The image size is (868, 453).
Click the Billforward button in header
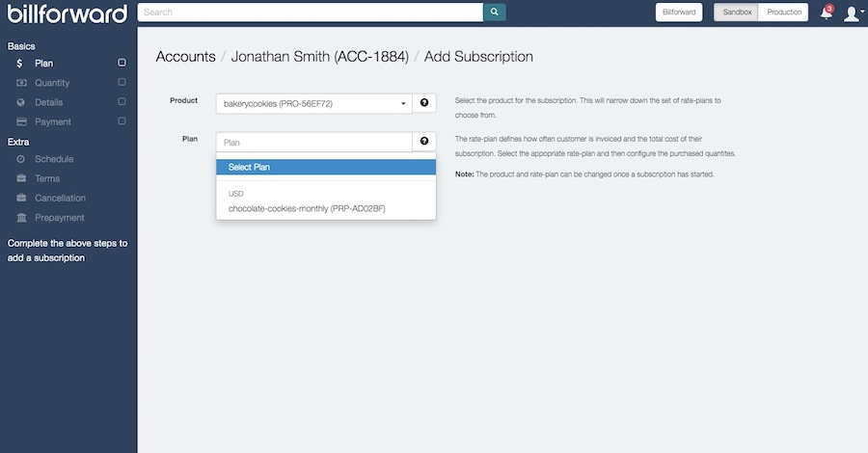click(679, 13)
